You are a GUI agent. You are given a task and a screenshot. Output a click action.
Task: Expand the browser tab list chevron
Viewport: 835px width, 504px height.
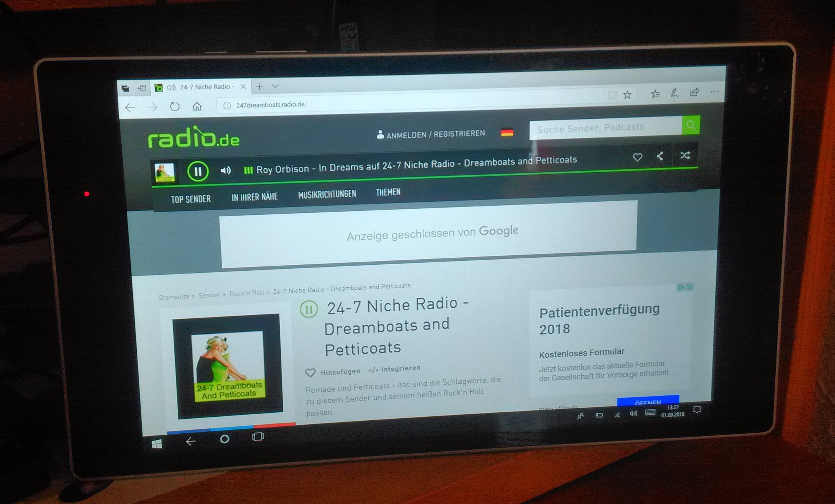pyautogui.click(x=275, y=86)
